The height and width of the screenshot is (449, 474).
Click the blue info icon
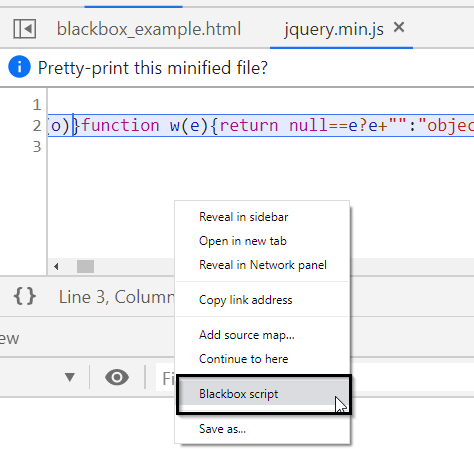[x=19, y=67]
